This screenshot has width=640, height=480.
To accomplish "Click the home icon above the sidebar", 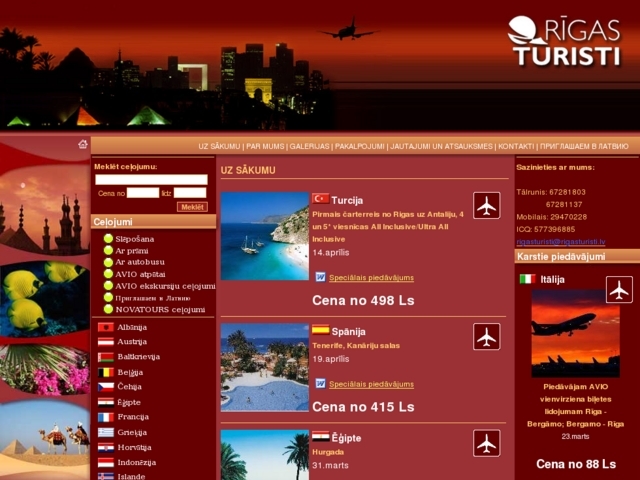I will pos(83,144).
